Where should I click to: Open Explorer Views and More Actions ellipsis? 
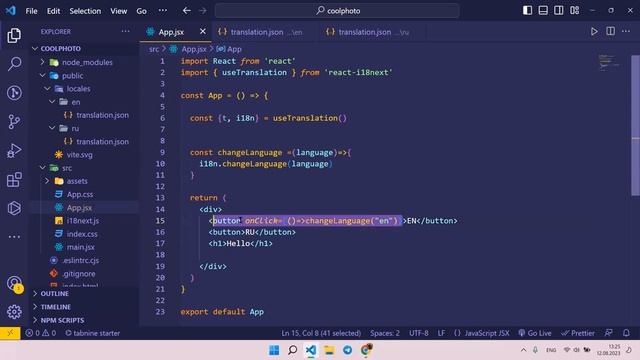[125, 31]
